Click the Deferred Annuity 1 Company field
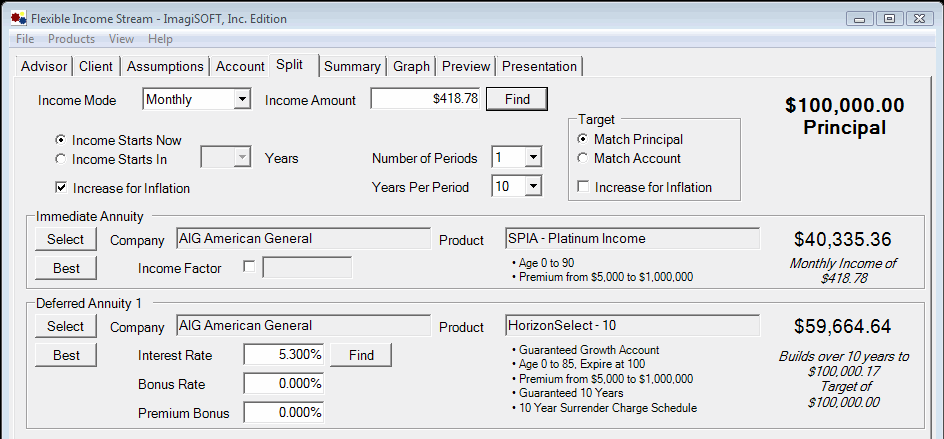 (x=303, y=326)
